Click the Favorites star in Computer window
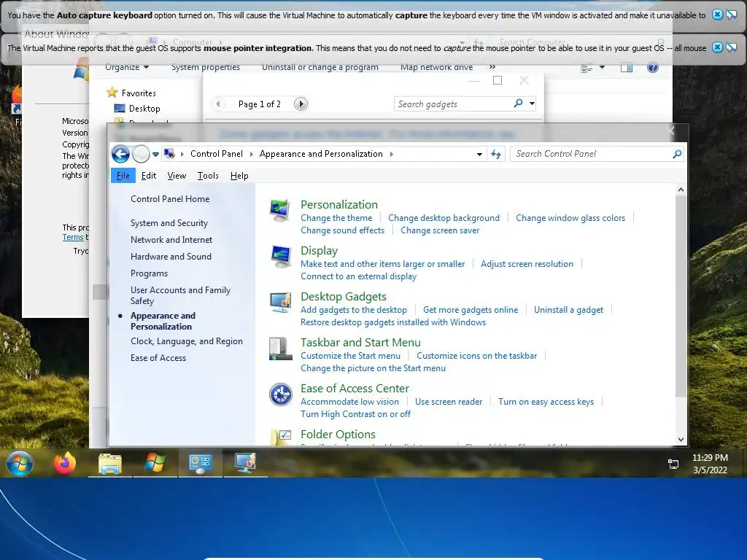747x560 pixels. tap(112, 93)
